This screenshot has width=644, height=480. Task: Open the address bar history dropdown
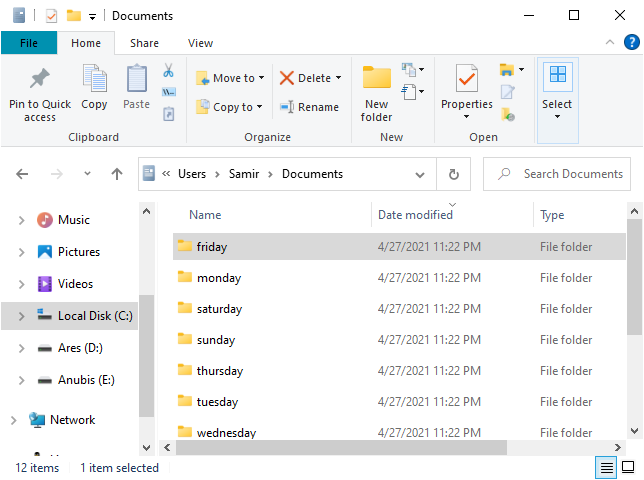pos(420,175)
